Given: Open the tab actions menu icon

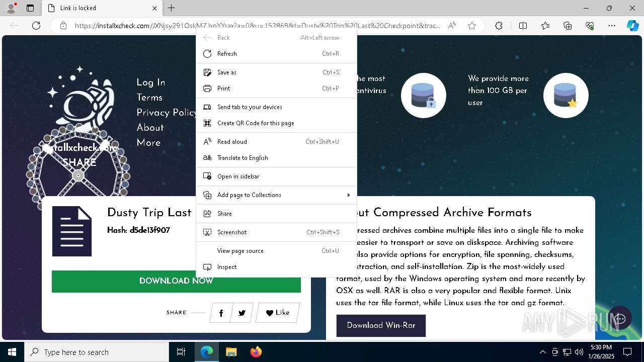Looking at the screenshot, I should click(30, 8).
